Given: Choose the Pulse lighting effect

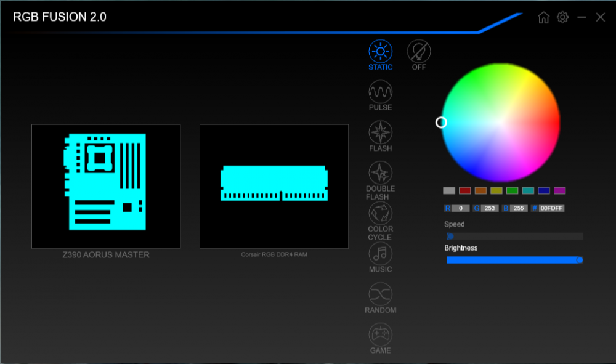Looking at the screenshot, I should pyautogui.click(x=380, y=92).
